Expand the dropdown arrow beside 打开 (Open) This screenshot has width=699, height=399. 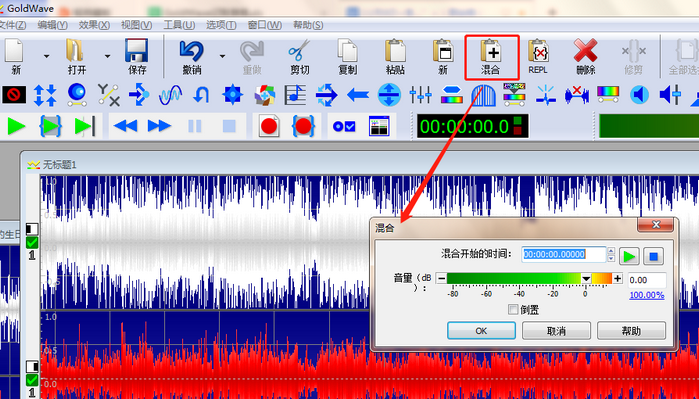(x=107, y=57)
